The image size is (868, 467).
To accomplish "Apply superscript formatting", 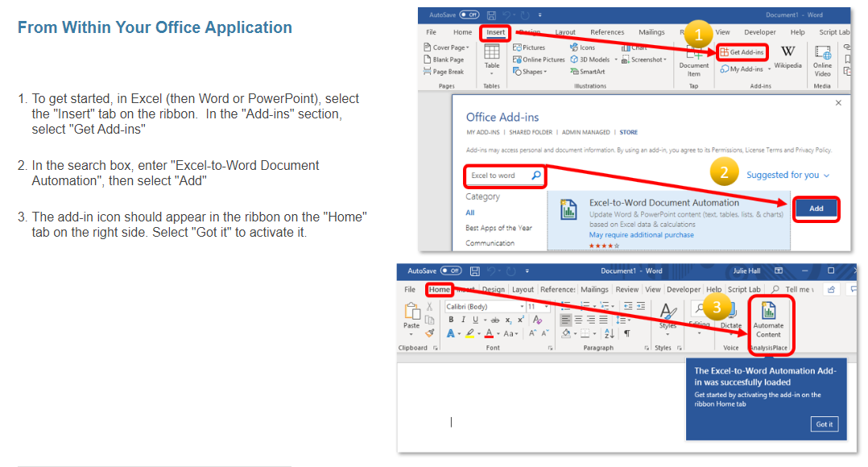I will pyautogui.click(x=520, y=320).
